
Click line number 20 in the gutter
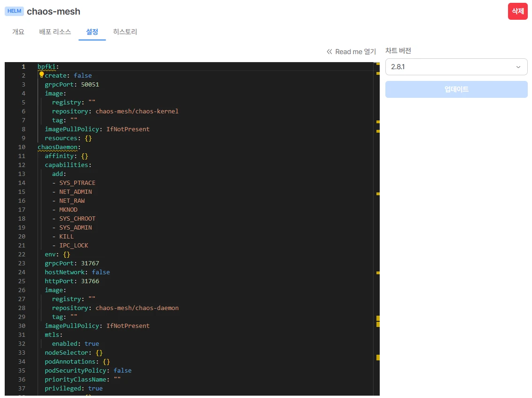22,236
